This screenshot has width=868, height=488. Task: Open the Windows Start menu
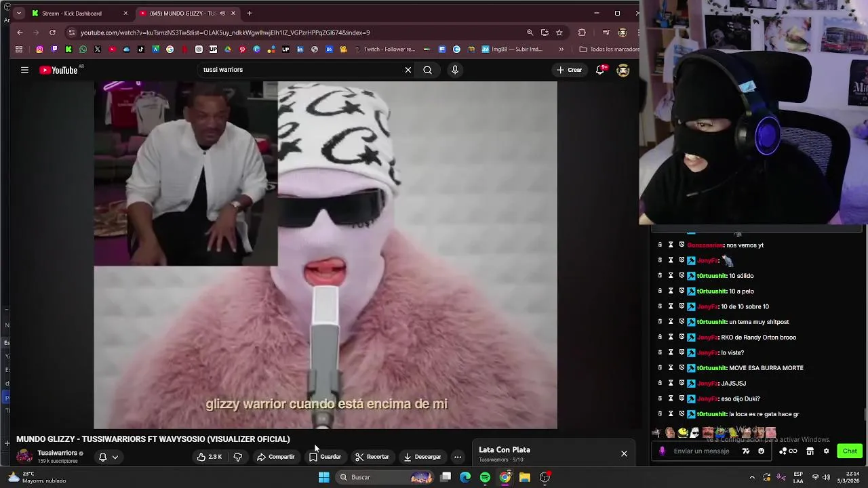(323, 477)
